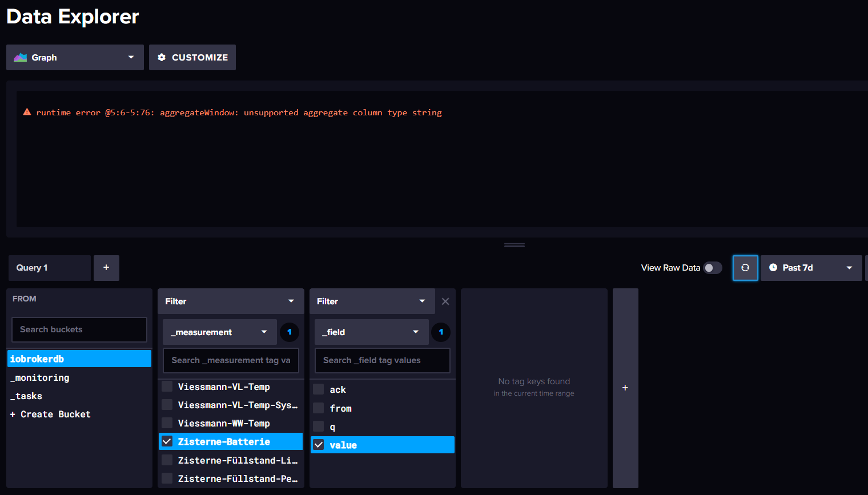This screenshot has width=868, height=495.
Task: Click the Search buckets input field
Action: 79,329
